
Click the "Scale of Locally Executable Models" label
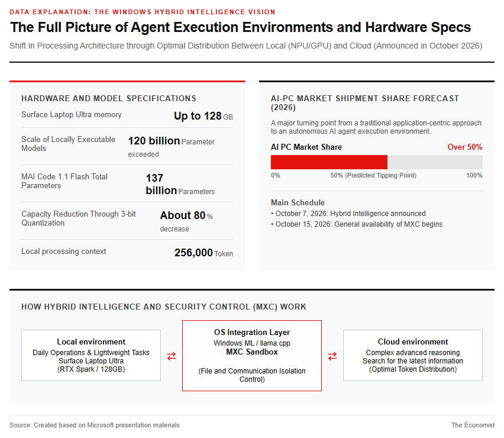tap(68, 144)
